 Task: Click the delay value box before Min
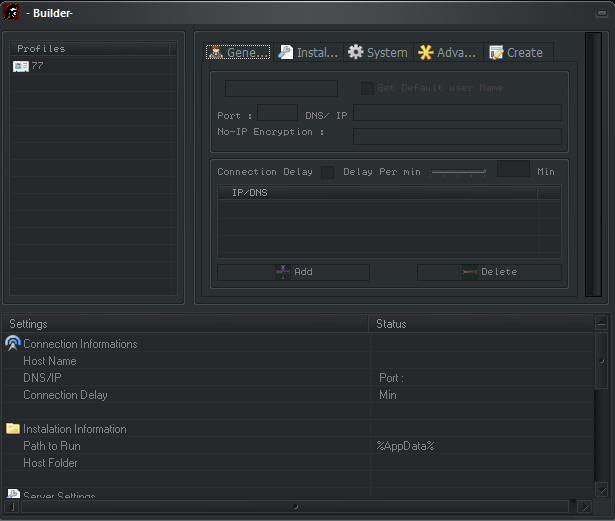tap(513, 169)
